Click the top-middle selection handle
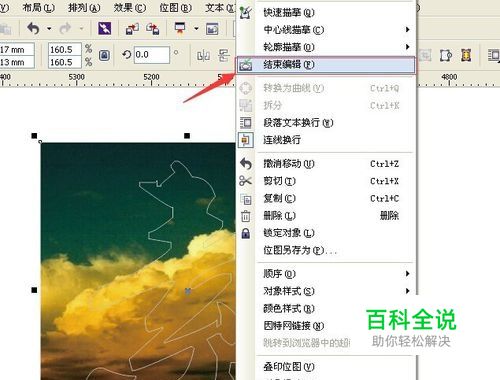Viewport: 500px width, 380px height. click(x=187, y=136)
